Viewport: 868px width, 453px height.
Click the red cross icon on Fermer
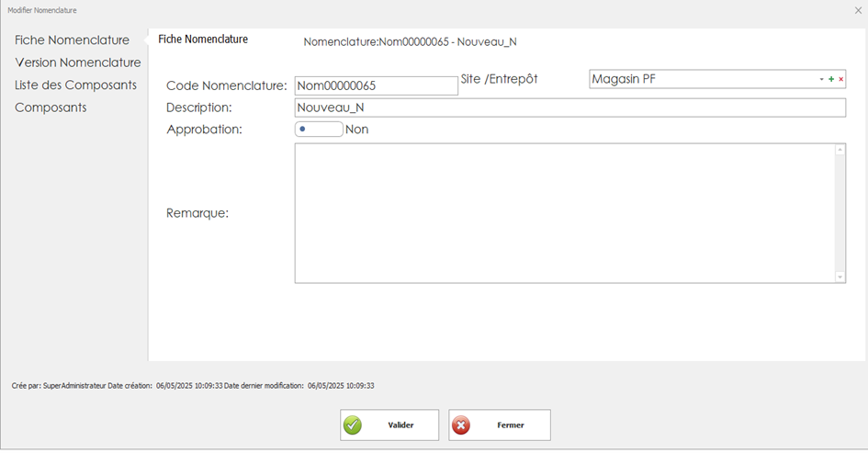(x=461, y=425)
